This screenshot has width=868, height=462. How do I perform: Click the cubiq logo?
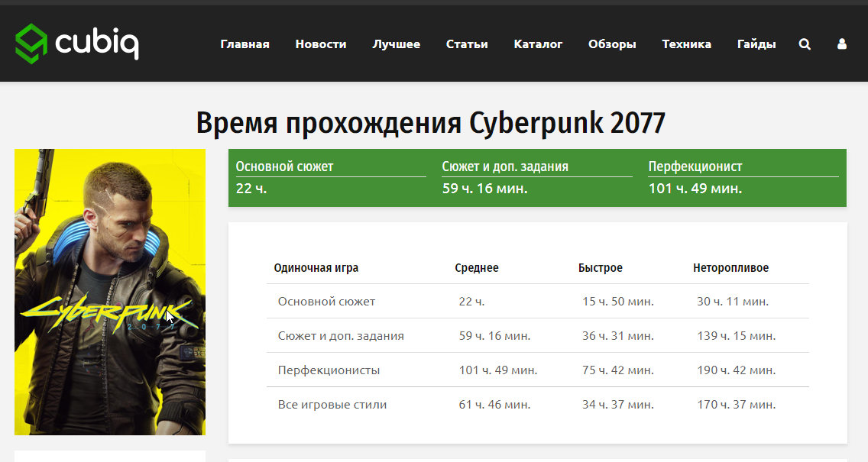(x=77, y=44)
